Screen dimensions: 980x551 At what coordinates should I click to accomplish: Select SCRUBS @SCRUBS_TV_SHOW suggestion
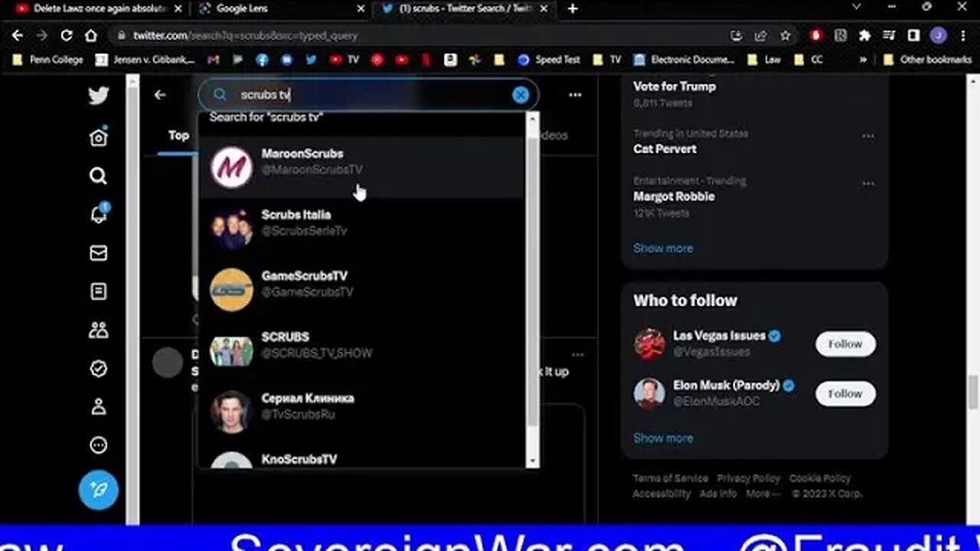pos(361,351)
